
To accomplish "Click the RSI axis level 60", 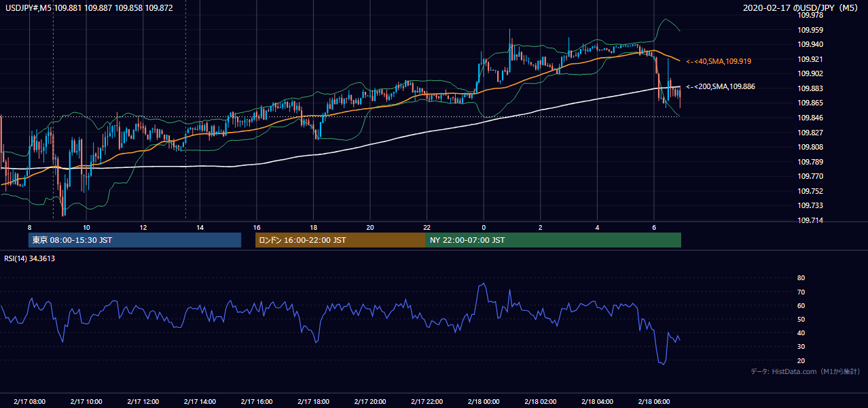I will click(801, 305).
